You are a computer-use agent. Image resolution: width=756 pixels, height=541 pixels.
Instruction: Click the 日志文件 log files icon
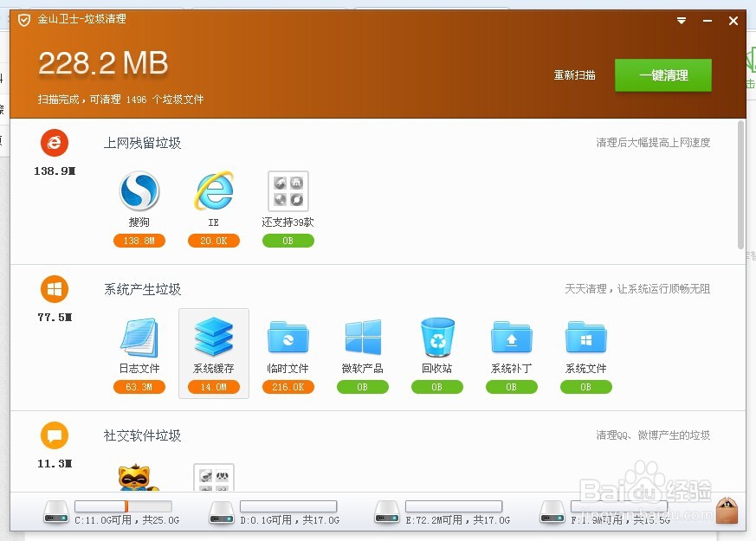point(139,338)
